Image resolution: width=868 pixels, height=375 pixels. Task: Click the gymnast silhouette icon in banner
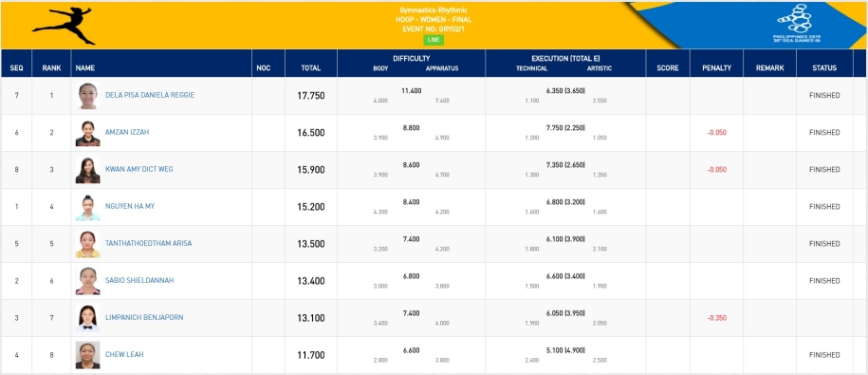[x=64, y=26]
